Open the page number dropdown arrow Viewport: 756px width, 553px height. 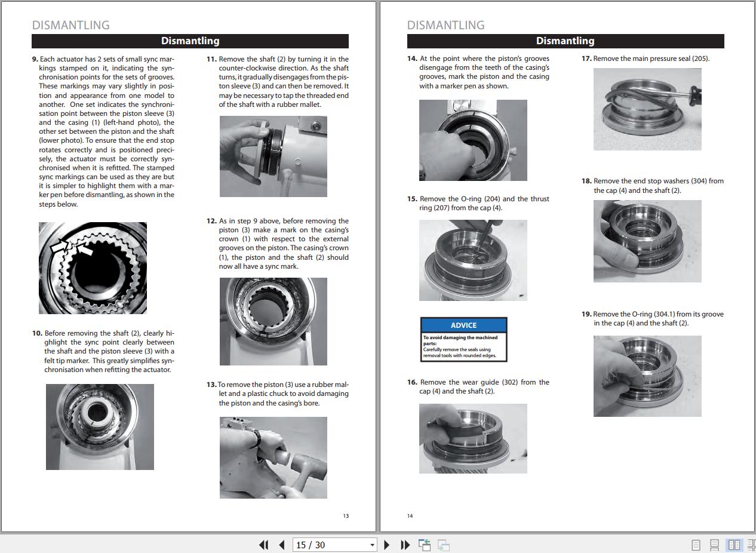[x=372, y=545]
